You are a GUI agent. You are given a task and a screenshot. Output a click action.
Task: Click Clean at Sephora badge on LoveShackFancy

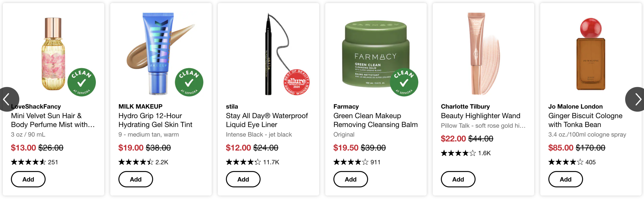point(82,82)
